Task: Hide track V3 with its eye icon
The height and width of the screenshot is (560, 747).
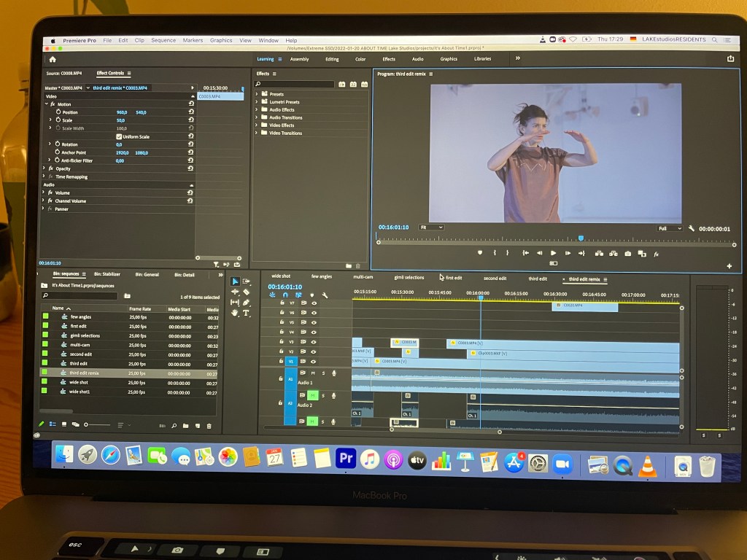Action: (314, 341)
